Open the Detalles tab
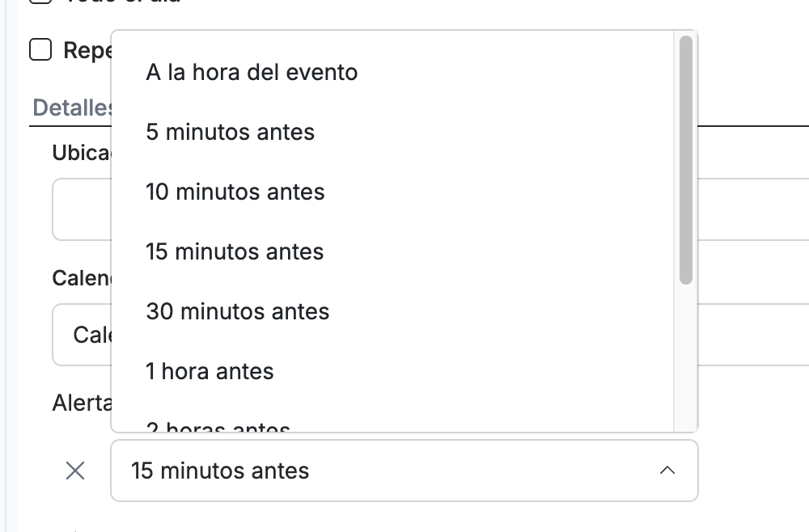The height and width of the screenshot is (532, 809). tap(72, 108)
